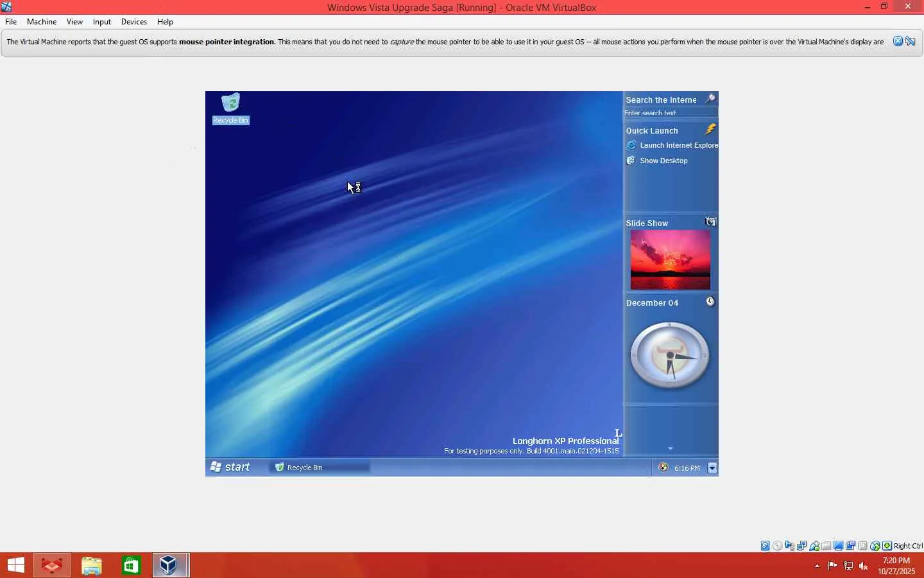Click the Slide Show header
This screenshot has height=578, width=924.
pyautogui.click(x=647, y=223)
